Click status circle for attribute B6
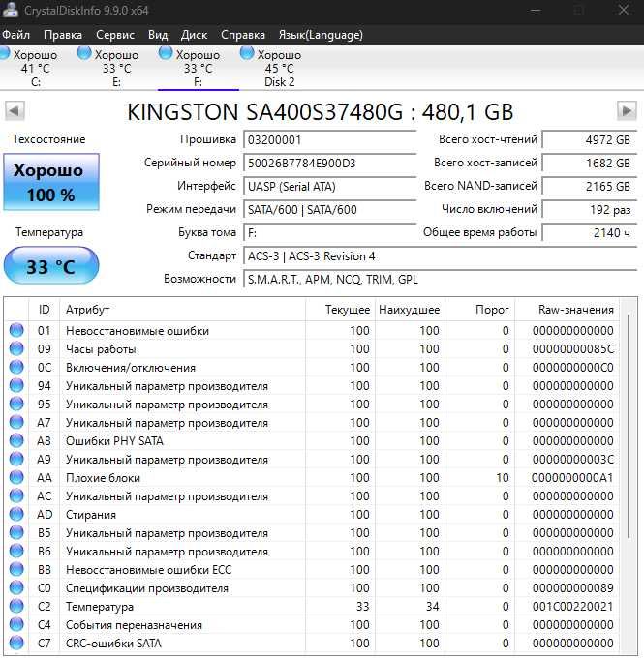The height and width of the screenshot is (660, 644). pos(16,551)
